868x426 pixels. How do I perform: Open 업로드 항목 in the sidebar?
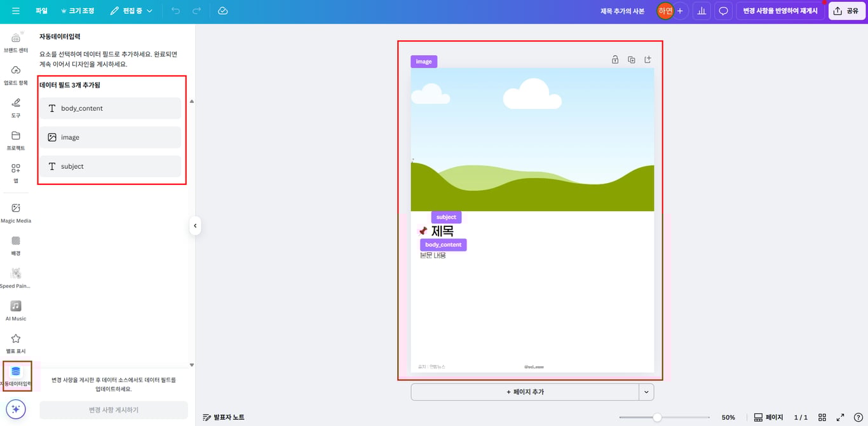(16, 74)
